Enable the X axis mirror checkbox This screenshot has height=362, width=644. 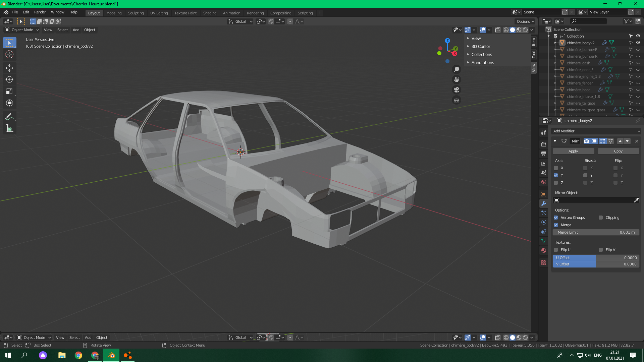pyautogui.click(x=556, y=168)
